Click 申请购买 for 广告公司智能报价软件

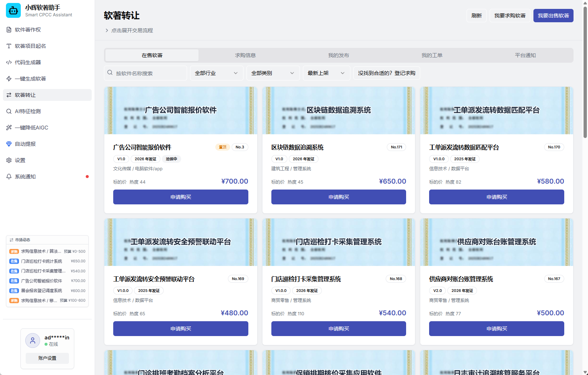tap(181, 197)
